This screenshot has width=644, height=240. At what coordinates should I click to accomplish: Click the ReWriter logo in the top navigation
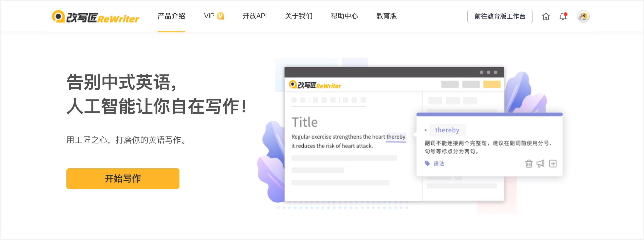click(95, 17)
